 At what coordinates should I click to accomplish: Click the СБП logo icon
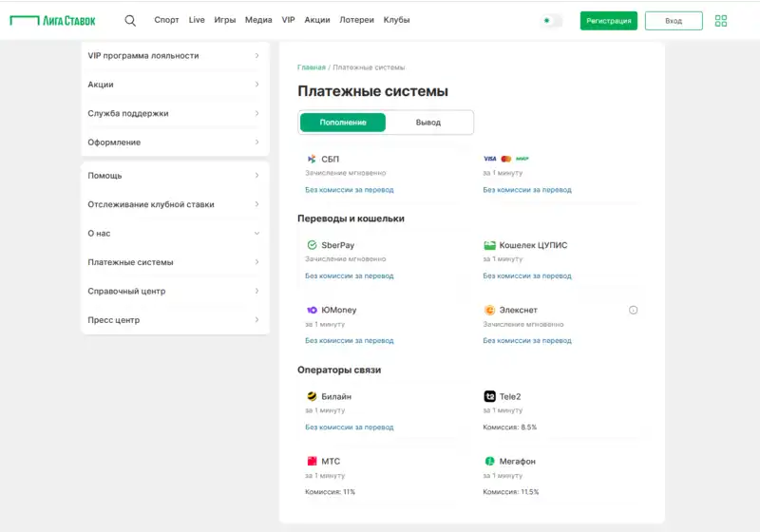coord(312,159)
